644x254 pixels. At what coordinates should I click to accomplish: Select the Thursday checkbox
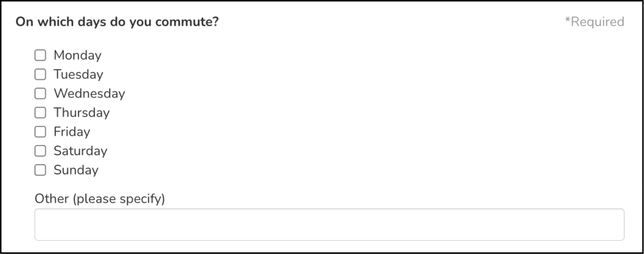point(40,113)
